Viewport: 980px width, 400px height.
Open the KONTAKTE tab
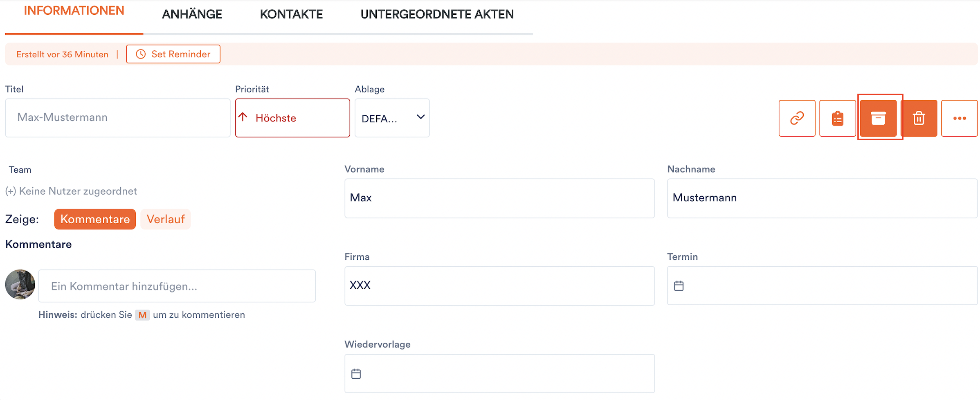[x=291, y=14]
